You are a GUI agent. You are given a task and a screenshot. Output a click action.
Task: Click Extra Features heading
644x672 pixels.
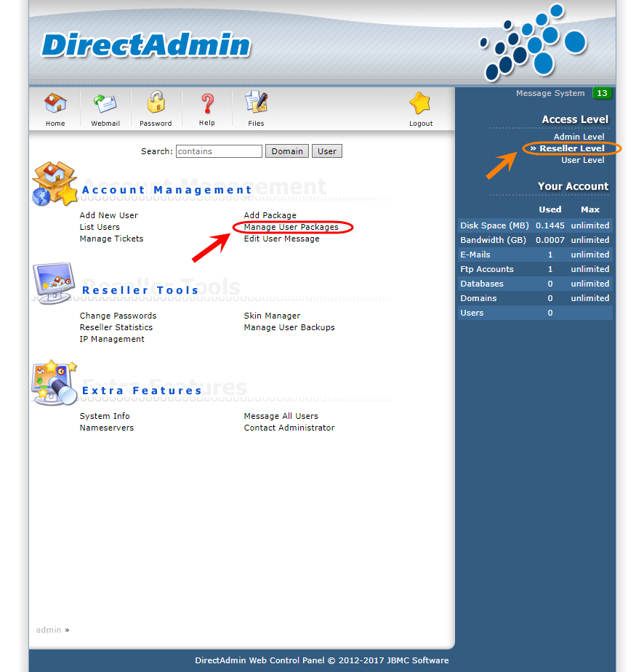[x=142, y=391]
